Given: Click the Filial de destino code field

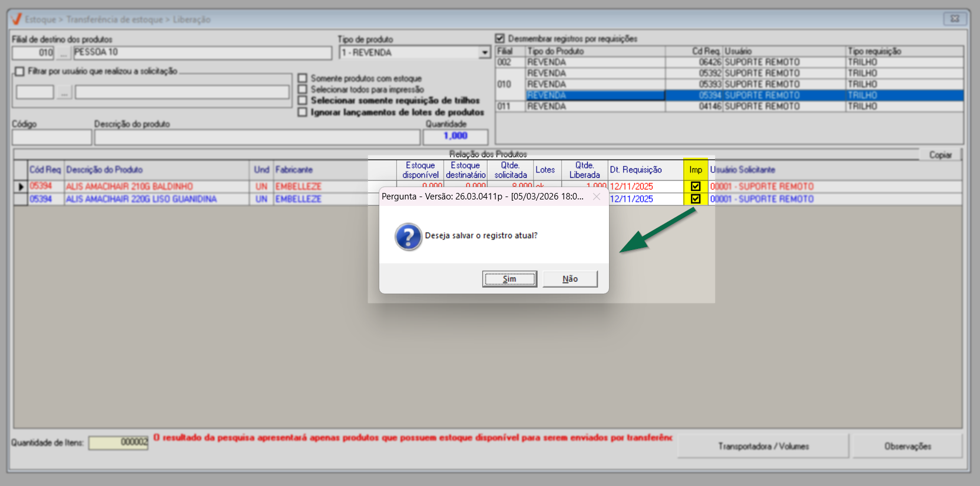Looking at the screenshot, I should pyautogui.click(x=34, y=53).
